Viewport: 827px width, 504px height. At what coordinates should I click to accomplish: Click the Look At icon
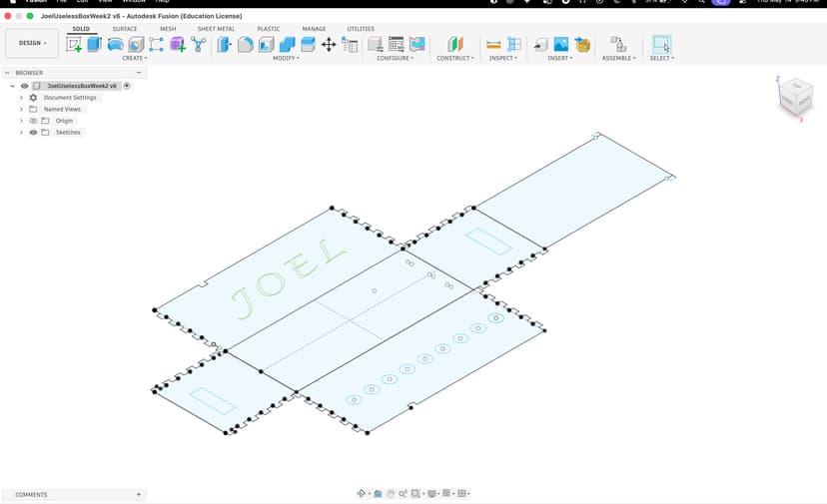pyautogui.click(x=378, y=493)
